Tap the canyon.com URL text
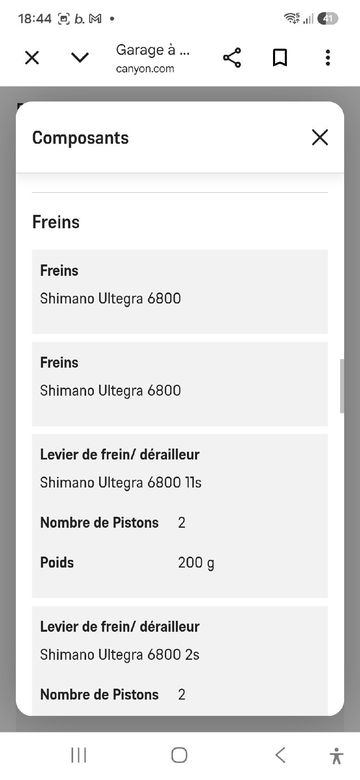Viewport: 360px width, 780px height. coord(145,69)
